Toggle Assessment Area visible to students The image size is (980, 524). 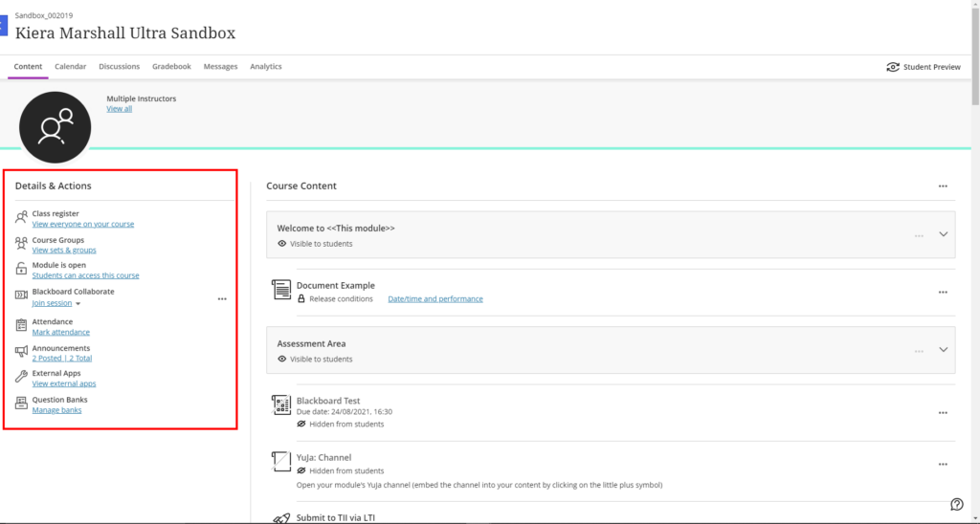coord(315,360)
